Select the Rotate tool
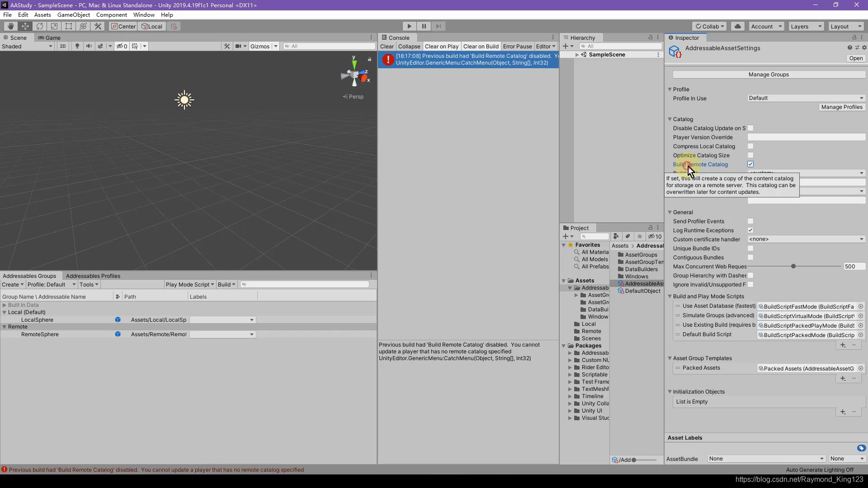This screenshot has width=868, height=488. pos(39,26)
